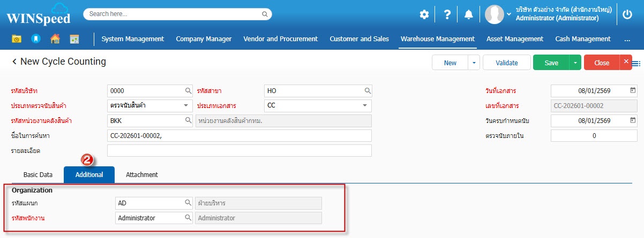Click lookup icon beside รหัสแผนก AD field
Screen dimensions: 644x238
tap(188, 203)
